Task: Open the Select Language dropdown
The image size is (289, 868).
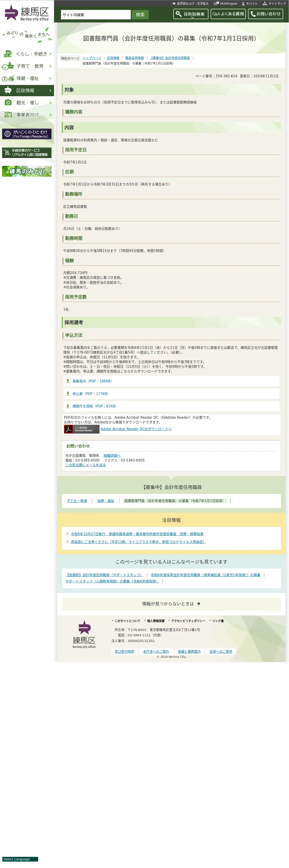Action: pos(20,859)
